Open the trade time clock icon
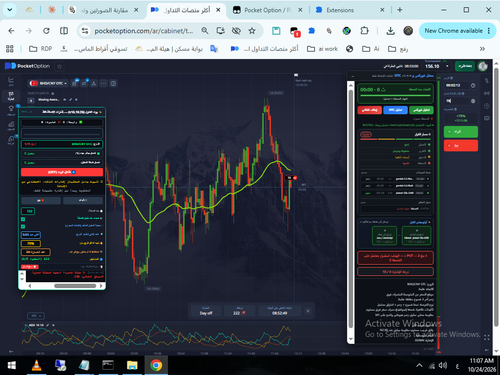Image resolution: width=500 pixels, height=375 pixels. coord(473,86)
